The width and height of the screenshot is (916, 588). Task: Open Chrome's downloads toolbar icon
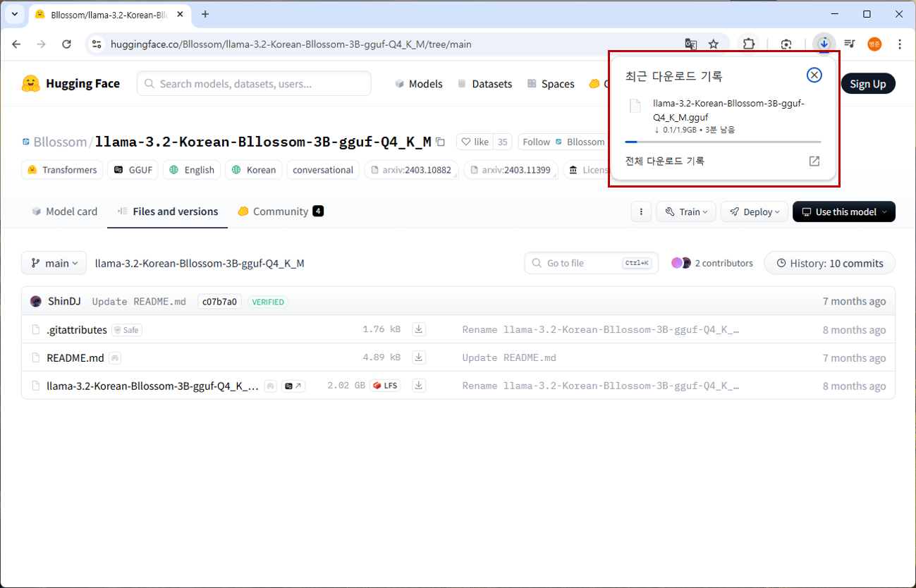click(x=824, y=44)
